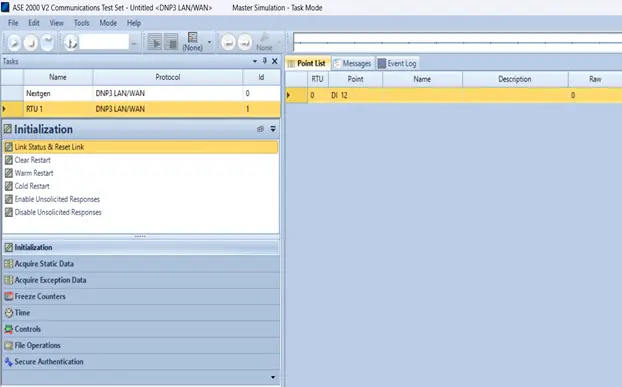This screenshot has width=622, height=387.
Task: Click the Raw column header
Action: pyautogui.click(x=595, y=79)
